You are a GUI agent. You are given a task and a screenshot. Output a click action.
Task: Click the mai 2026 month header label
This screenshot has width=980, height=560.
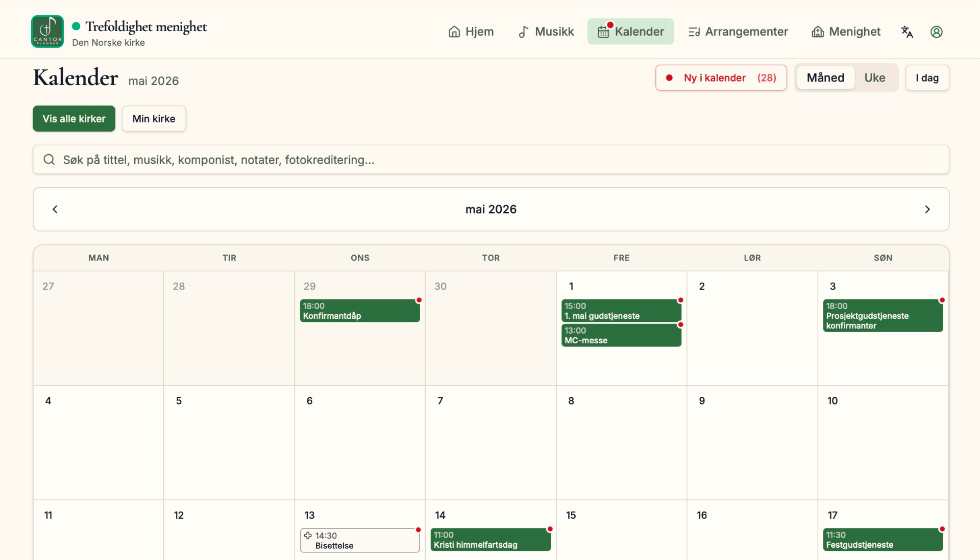click(491, 209)
